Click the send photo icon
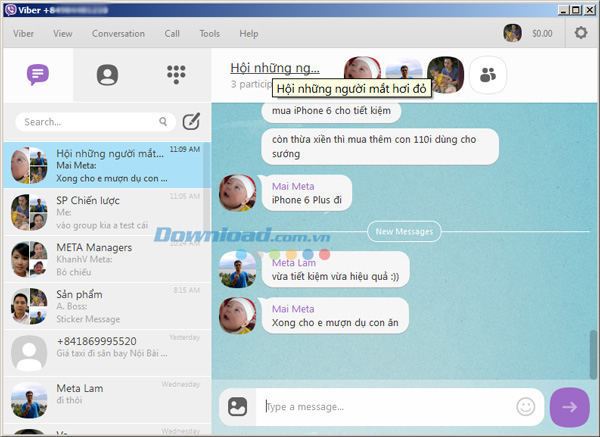This screenshot has height=437, width=600. [237, 407]
